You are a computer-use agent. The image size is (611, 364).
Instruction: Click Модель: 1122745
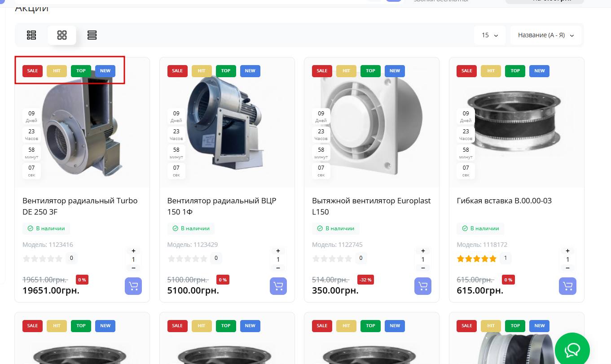tap(337, 245)
